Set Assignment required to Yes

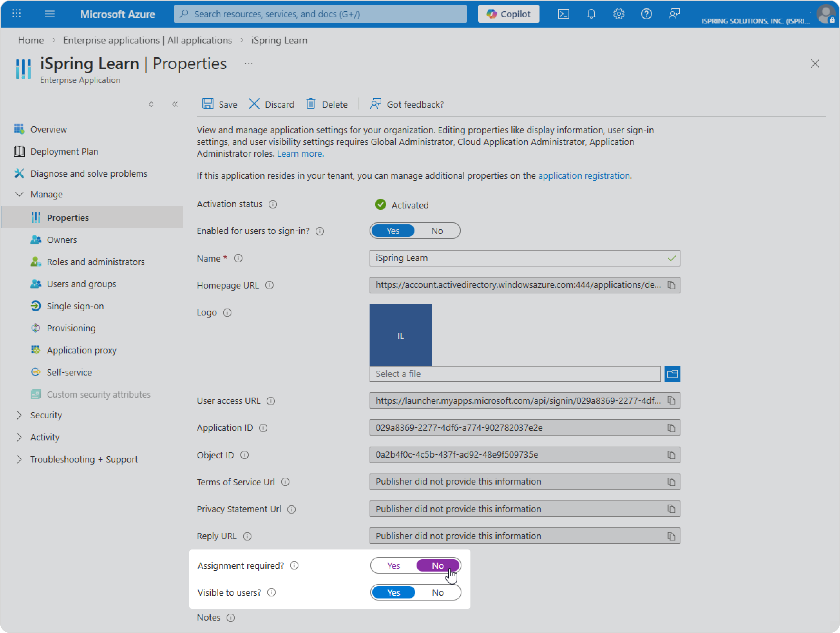[393, 565]
